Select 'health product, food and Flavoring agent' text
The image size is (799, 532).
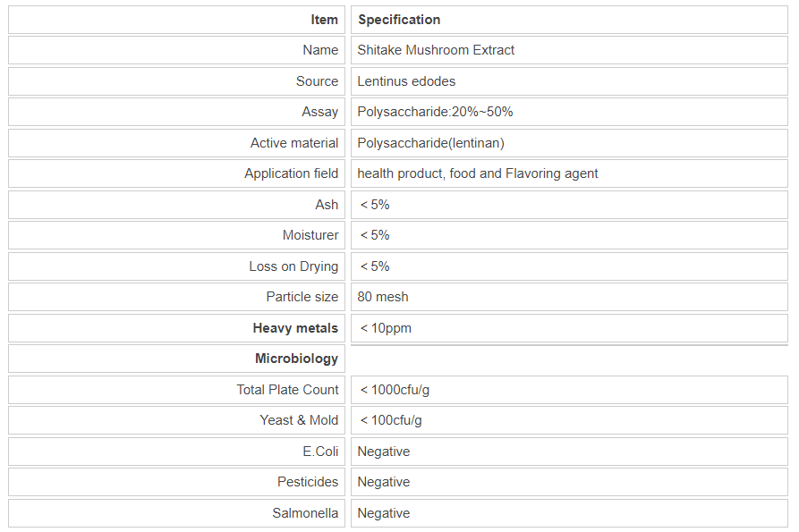(x=478, y=173)
